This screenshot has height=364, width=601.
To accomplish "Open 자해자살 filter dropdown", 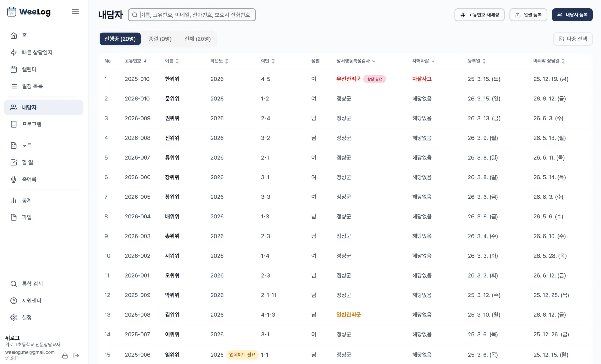I will click(423, 61).
